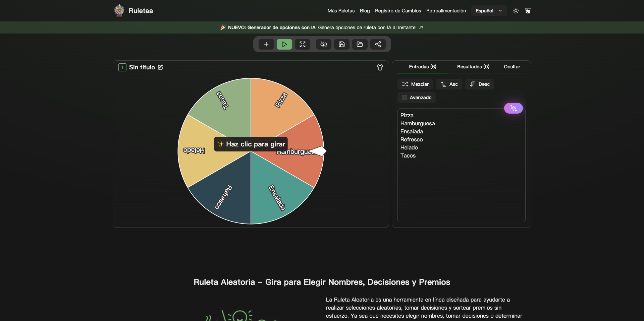Shuffle entries with Mezclar button
The height and width of the screenshot is (321, 644).
coord(415,84)
